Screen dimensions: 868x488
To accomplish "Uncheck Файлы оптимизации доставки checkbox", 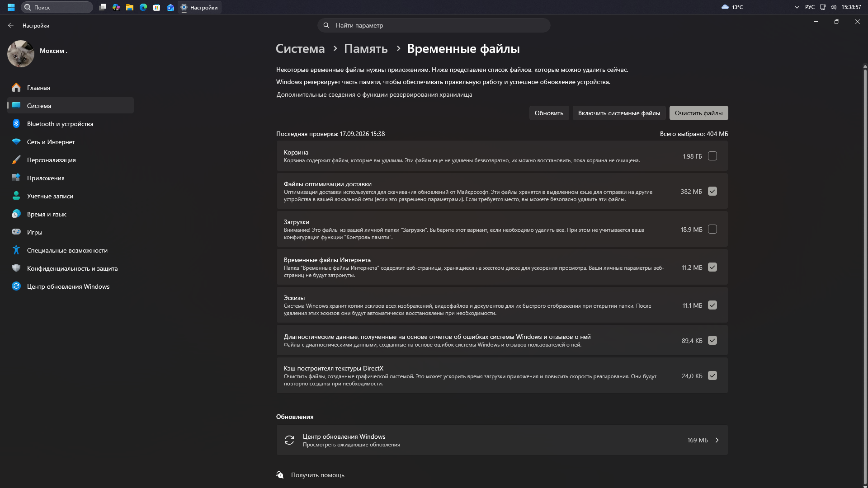I will tap(712, 191).
